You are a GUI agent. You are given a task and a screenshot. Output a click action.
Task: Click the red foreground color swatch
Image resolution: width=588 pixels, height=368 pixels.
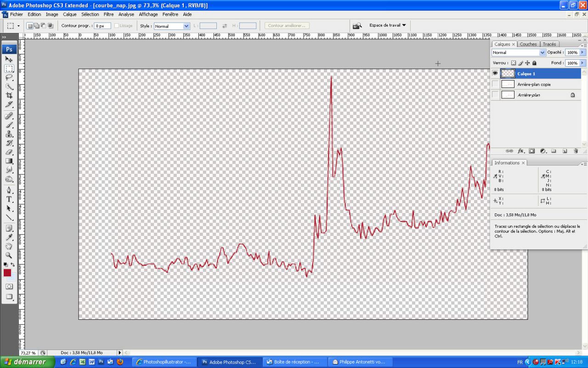click(7, 273)
